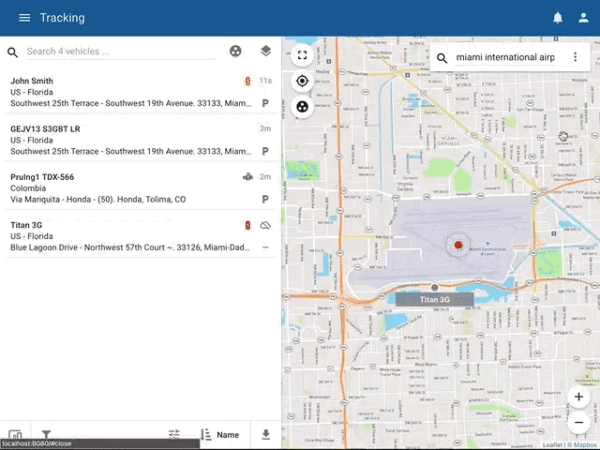Image resolution: width=600 pixels, height=450 pixels.
Task: Download the vehicle list
Action: [265, 435]
